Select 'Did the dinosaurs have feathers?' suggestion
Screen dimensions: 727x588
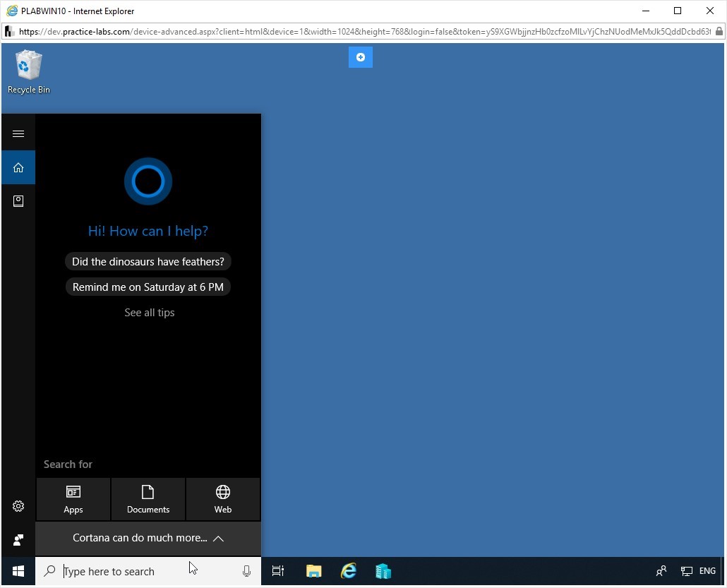148,262
